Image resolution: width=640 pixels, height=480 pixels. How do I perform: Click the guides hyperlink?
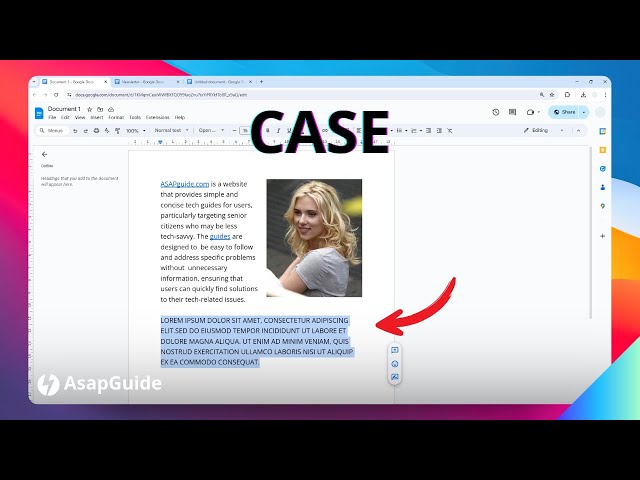tap(220, 237)
